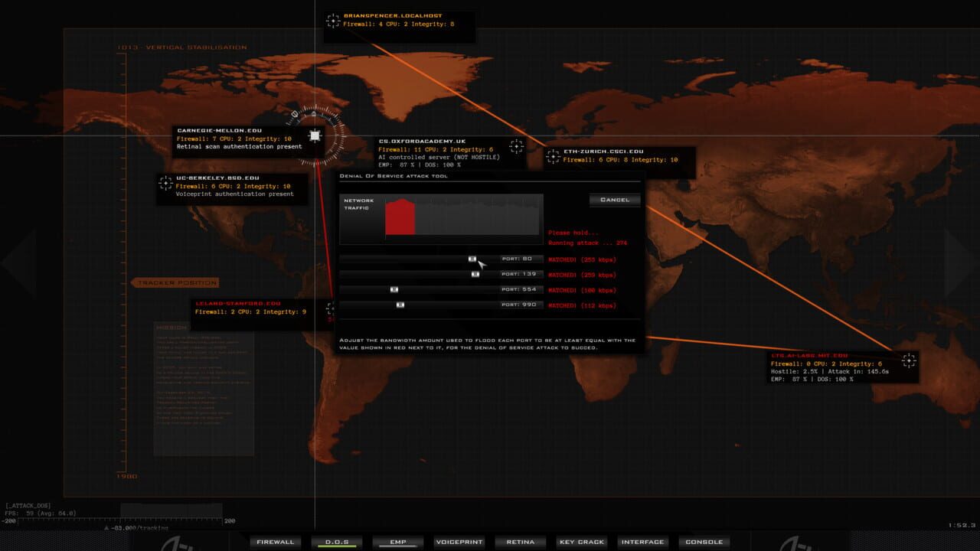Open the INTERFACE tool
The image size is (980, 551).
(642, 542)
